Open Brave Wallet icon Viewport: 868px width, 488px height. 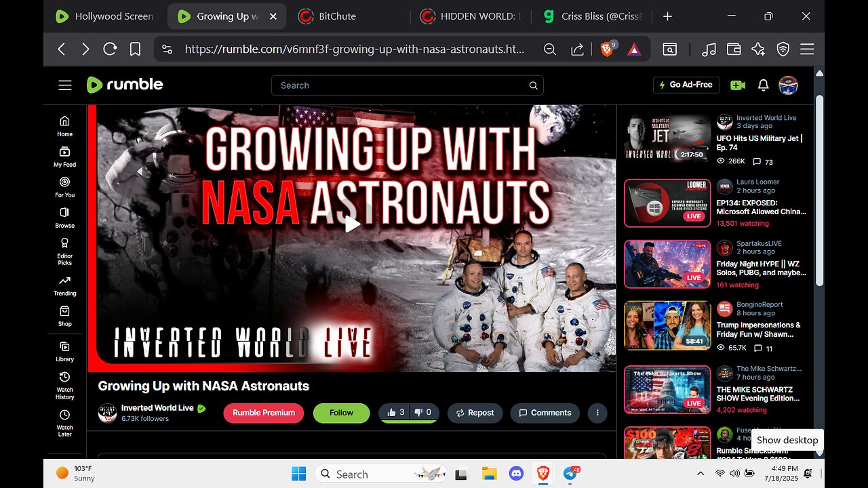733,49
